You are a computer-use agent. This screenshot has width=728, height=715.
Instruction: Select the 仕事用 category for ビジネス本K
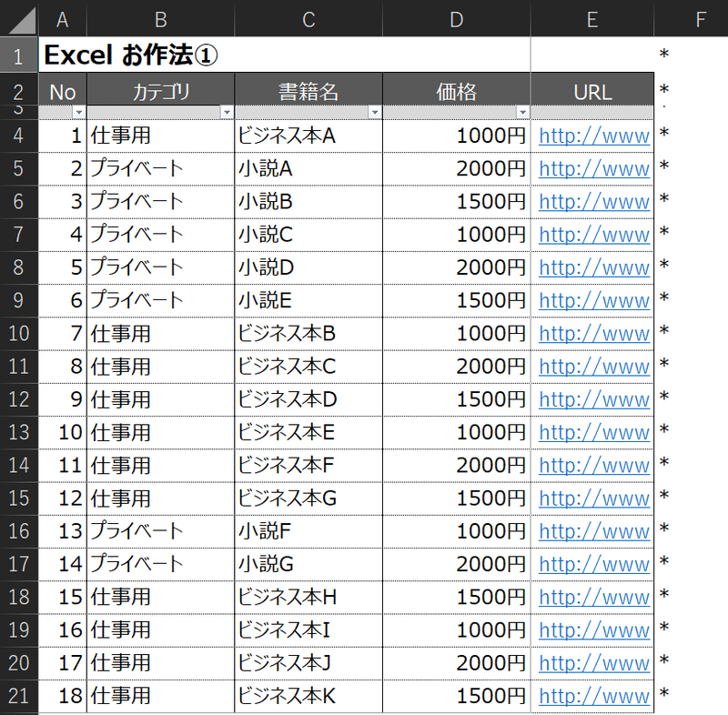[x=161, y=696]
